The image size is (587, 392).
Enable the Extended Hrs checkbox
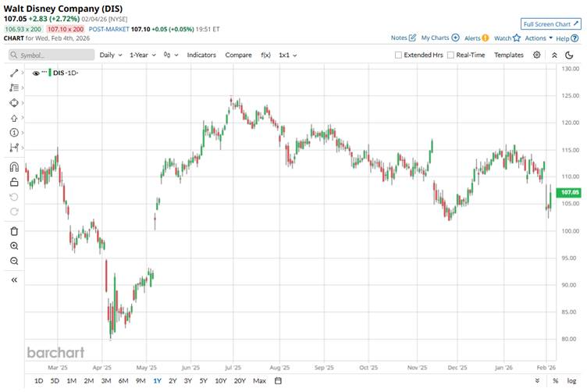point(399,55)
